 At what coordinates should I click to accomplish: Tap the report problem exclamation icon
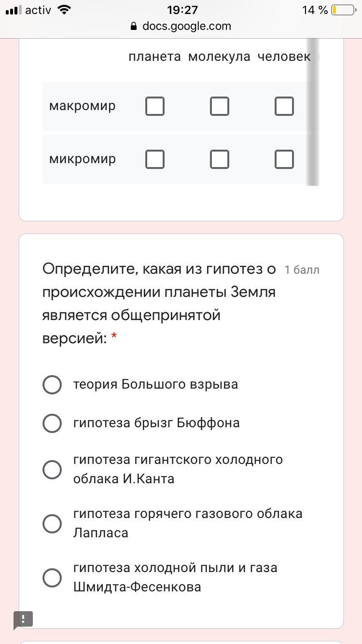[23, 619]
